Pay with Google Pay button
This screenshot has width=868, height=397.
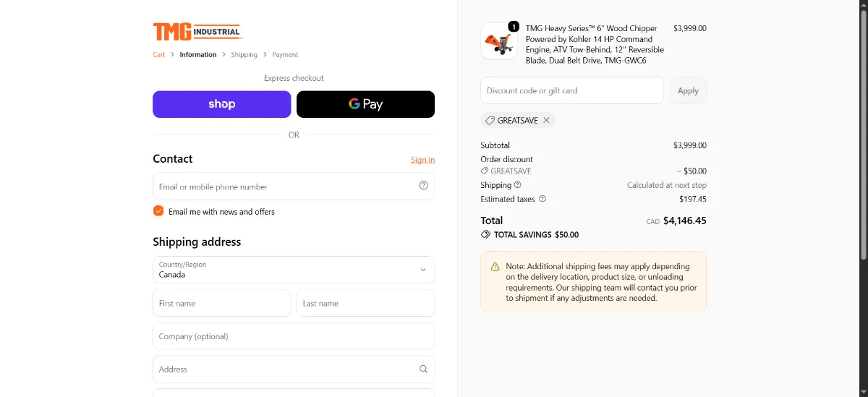365,104
